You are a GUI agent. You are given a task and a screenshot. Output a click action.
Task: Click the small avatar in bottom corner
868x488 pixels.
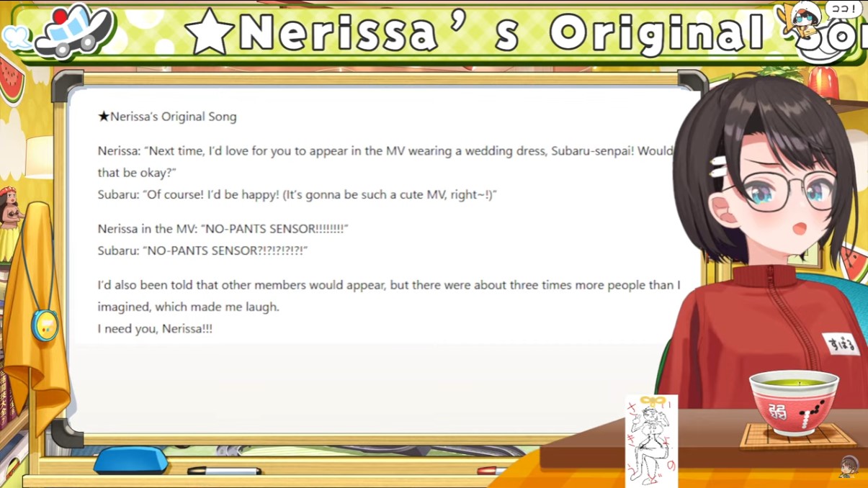tap(850, 466)
